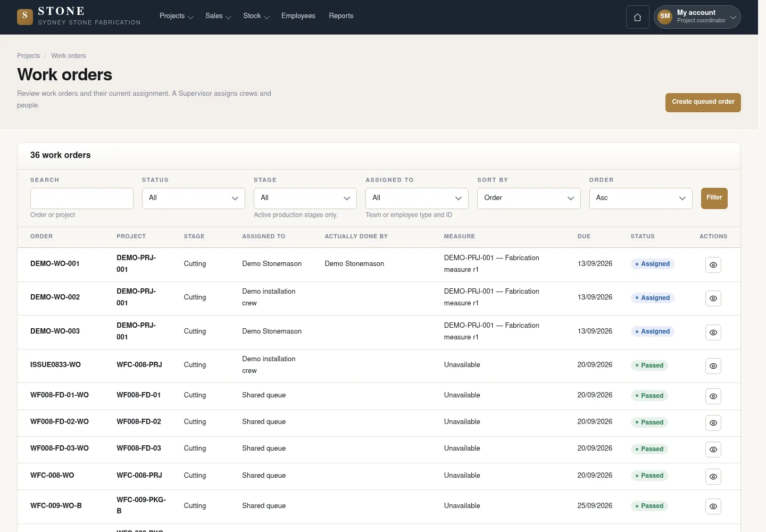Screen dimensions: 766x532
Task: Focus the Search order or project field
Action: tap(82, 198)
